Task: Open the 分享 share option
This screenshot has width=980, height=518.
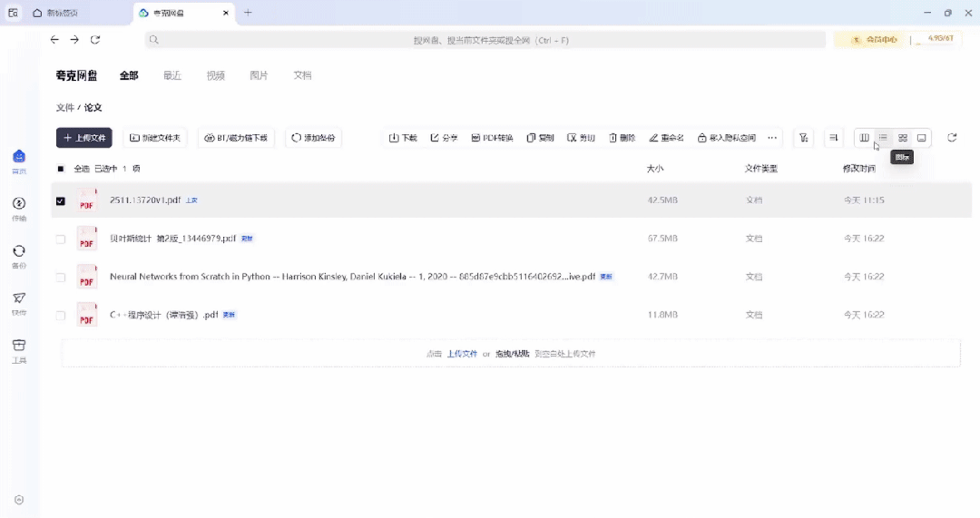Action: point(444,138)
